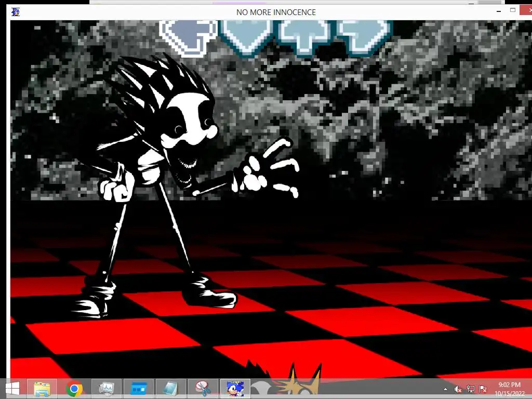Click the muted volume tray icon

[458, 389]
